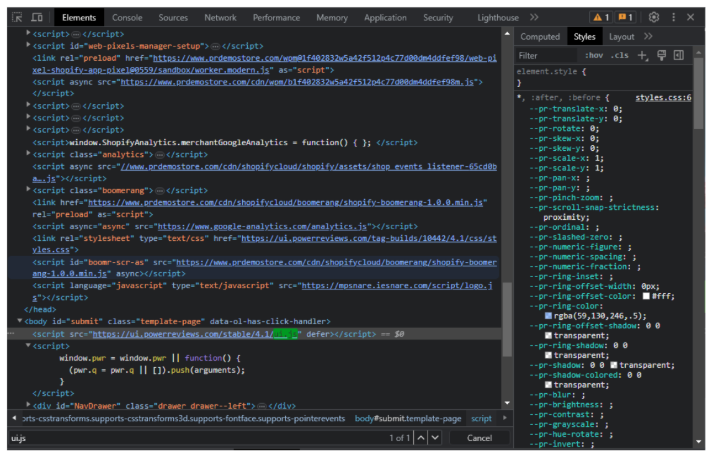Open the Application tab
The image size is (713, 457).
pos(385,18)
